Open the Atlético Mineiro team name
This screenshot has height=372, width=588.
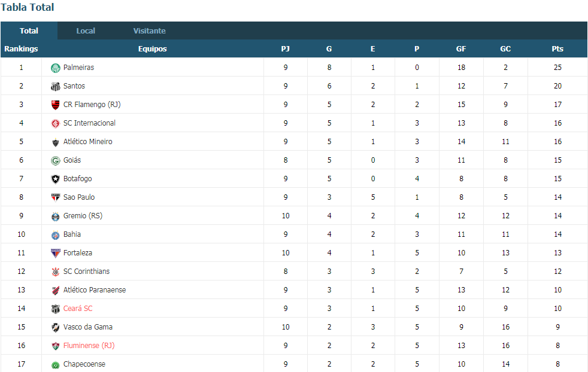pyautogui.click(x=88, y=142)
